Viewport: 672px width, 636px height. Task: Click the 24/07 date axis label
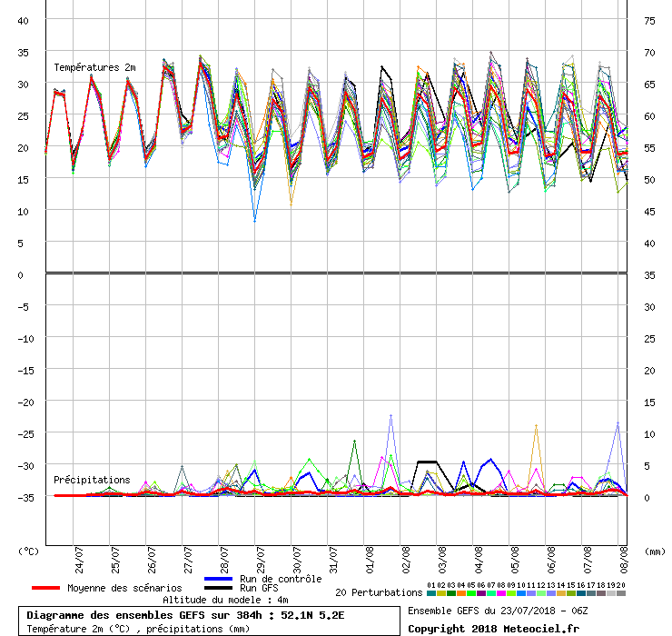click(x=79, y=560)
